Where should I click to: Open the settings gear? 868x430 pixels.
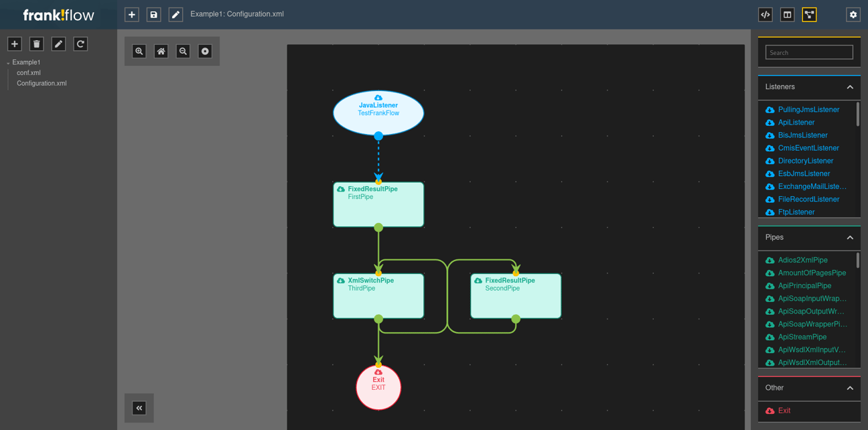click(853, 14)
